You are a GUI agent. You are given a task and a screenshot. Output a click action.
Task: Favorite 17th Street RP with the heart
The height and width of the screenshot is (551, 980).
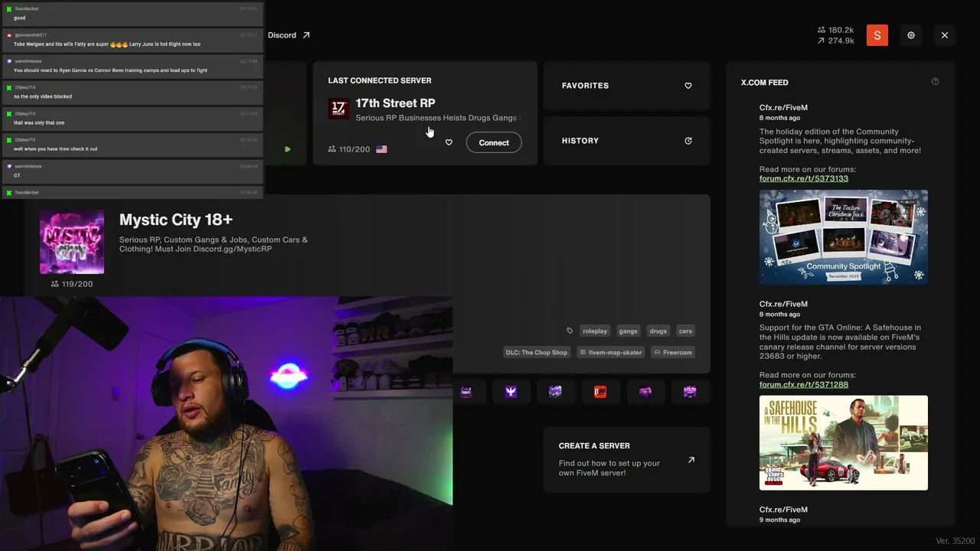point(449,142)
